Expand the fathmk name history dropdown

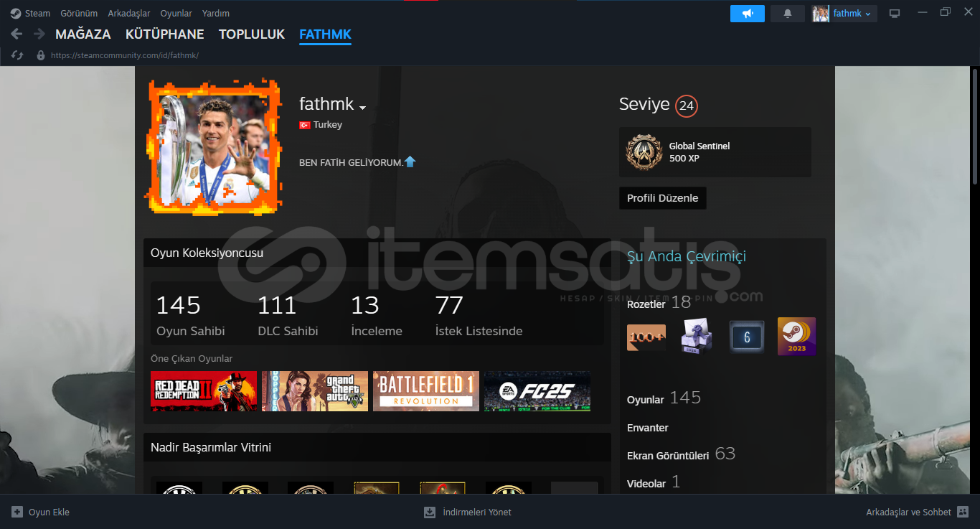[x=362, y=108]
